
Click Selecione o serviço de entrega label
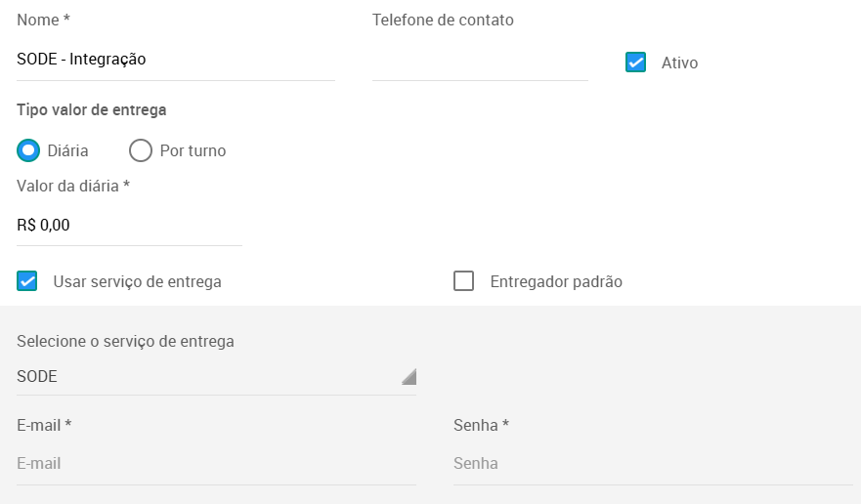pyautogui.click(x=125, y=341)
